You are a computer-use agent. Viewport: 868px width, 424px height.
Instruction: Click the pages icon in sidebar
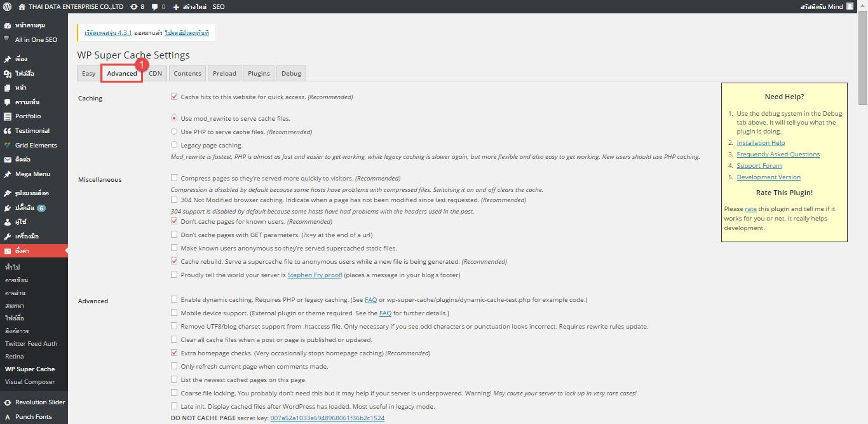[x=8, y=88]
